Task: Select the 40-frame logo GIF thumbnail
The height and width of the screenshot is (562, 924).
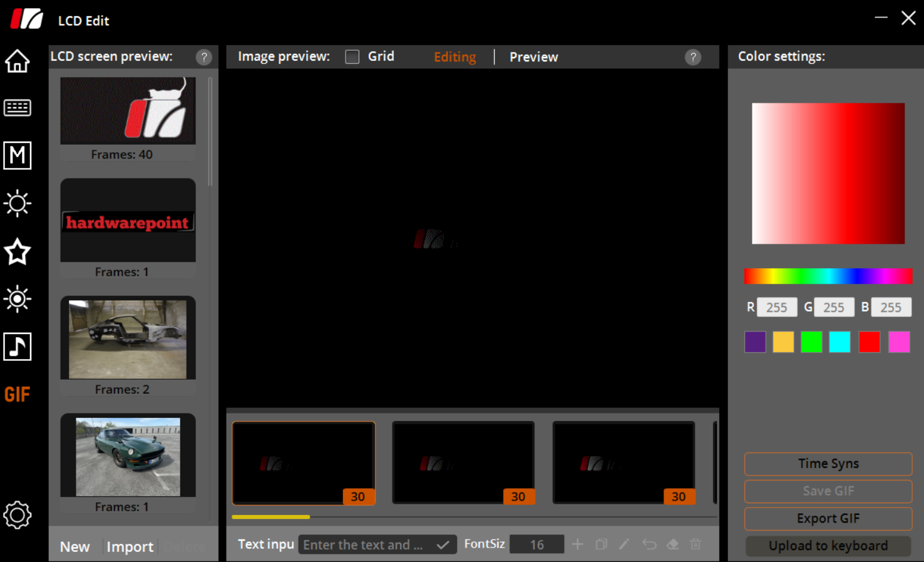Action: (x=128, y=111)
